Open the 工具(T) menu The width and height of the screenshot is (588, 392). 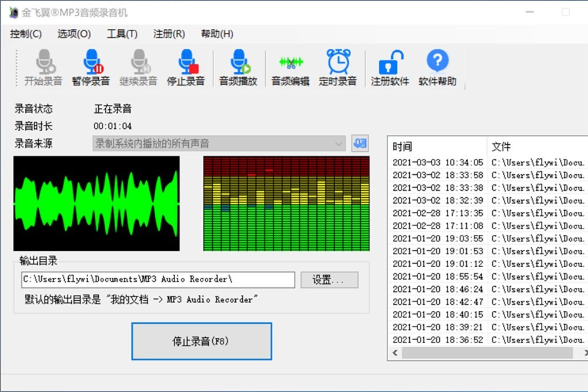(122, 34)
